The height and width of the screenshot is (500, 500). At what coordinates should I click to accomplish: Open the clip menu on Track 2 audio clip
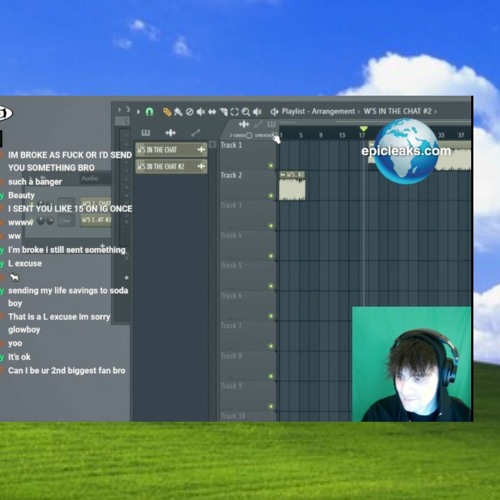[283, 175]
